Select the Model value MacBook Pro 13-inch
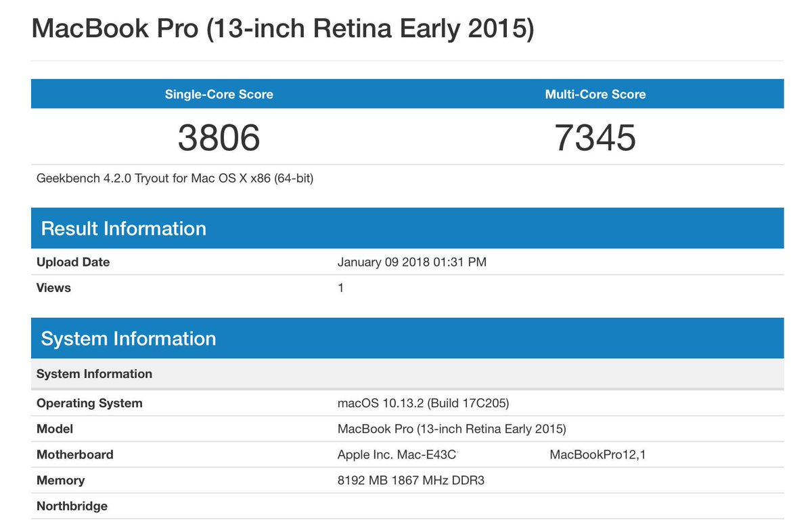Viewport: 812px width, 520px height. [451, 429]
